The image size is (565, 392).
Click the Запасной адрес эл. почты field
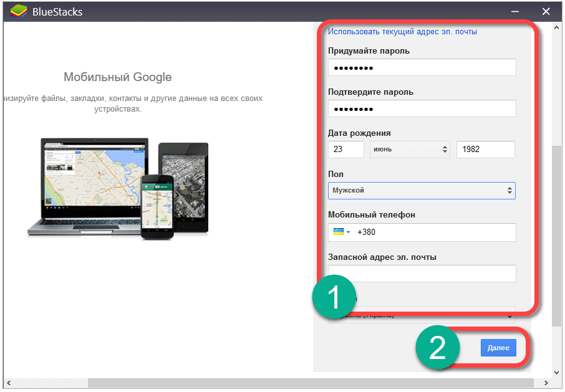click(x=422, y=273)
